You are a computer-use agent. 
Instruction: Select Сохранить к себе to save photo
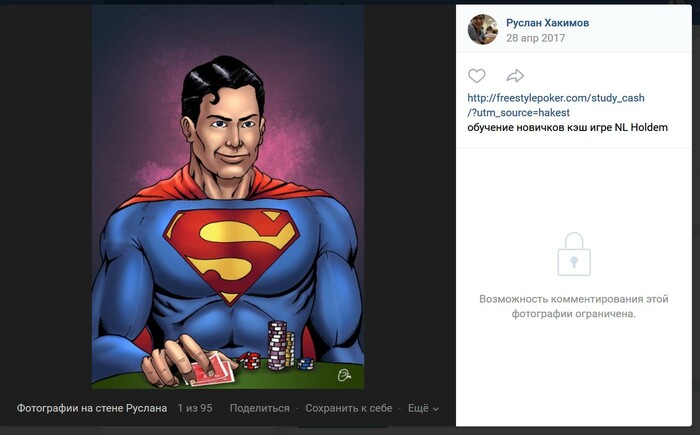pos(350,408)
